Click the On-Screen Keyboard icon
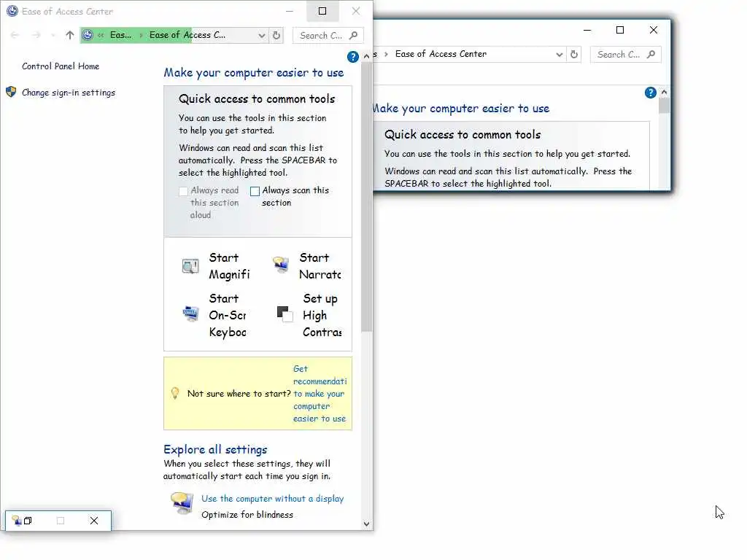The image size is (747, 560). pyautogui.click(x=190, y=314)
